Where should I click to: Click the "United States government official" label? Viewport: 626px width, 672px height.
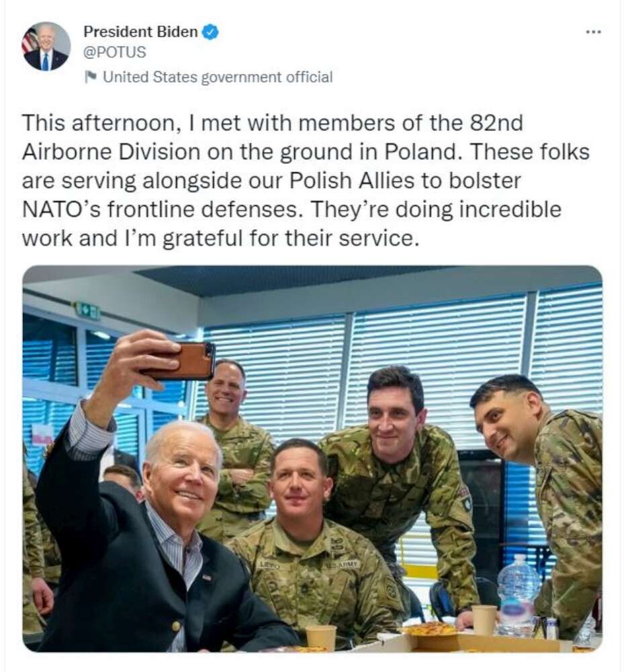tap(217, 77)
